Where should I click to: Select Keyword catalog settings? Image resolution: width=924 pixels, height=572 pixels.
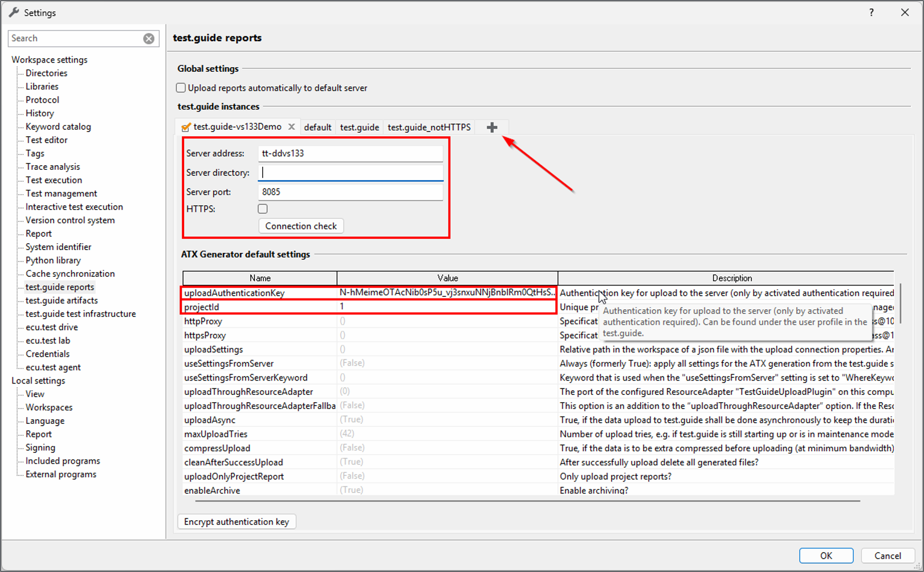coord(58,126)
